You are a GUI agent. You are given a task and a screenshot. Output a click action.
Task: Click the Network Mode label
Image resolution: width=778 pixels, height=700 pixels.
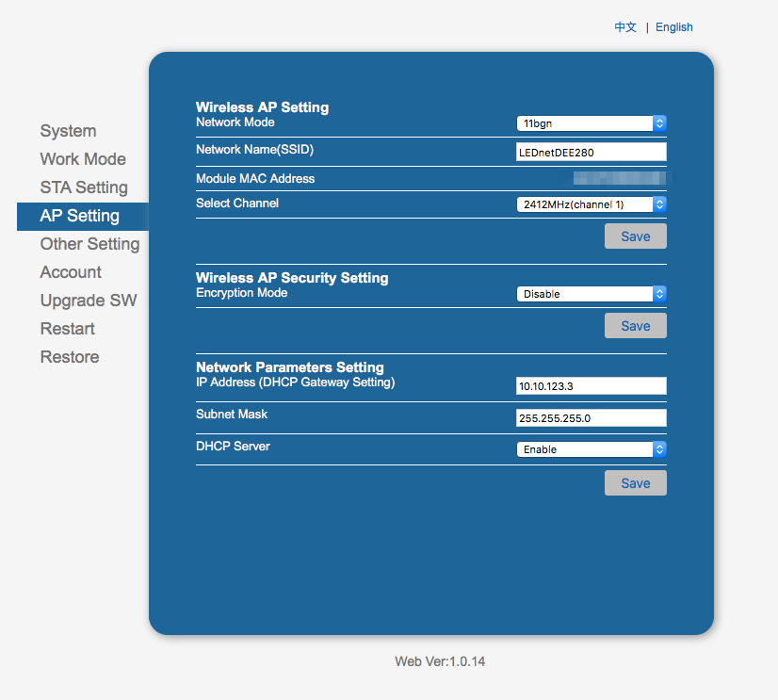click(x=235, y=122)
